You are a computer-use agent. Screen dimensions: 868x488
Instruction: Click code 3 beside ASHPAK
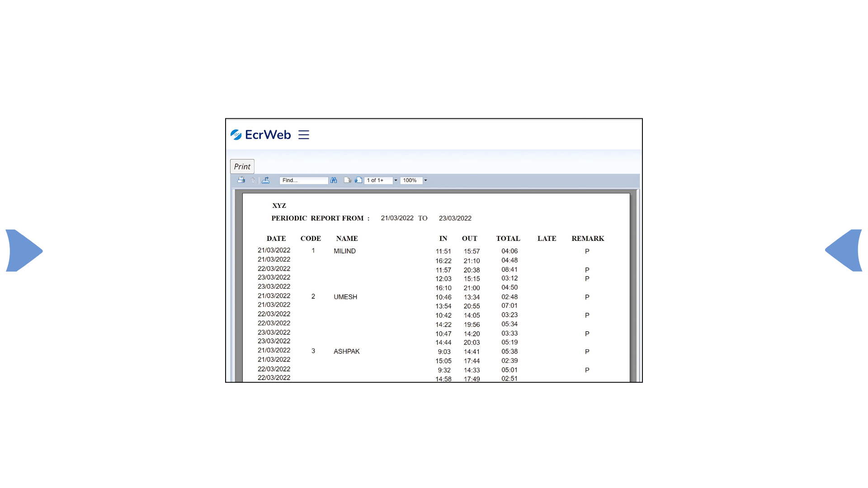pos(313,351)
